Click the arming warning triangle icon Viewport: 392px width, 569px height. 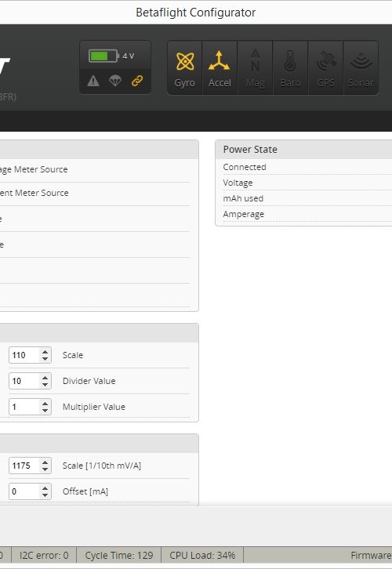[93, 81]
